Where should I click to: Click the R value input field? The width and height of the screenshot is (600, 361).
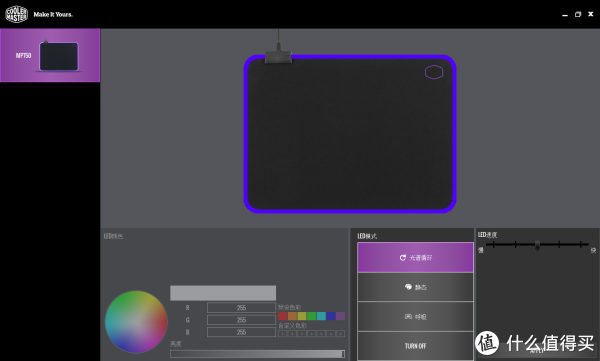point(241,307)
